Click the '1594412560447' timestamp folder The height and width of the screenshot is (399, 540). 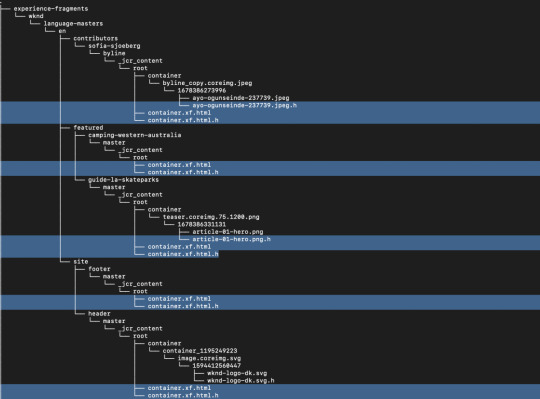(217, 366)
